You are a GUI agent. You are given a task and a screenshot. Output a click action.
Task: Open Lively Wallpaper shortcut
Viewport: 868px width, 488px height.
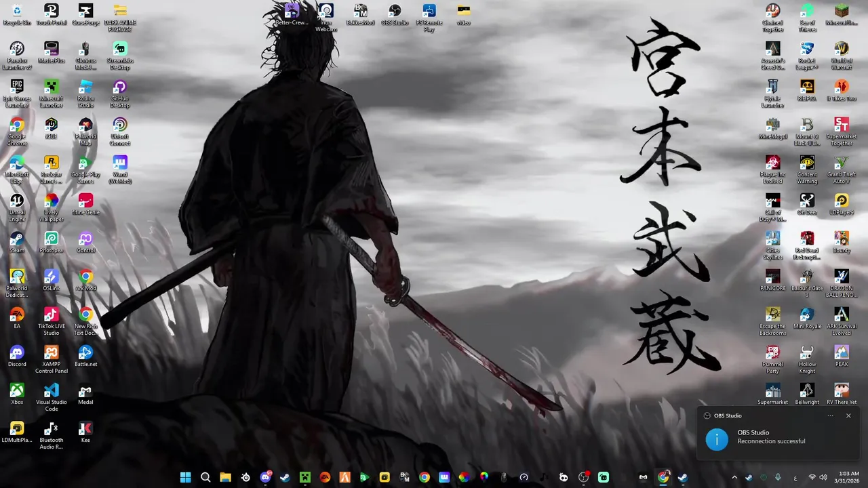click(x=52, y=208)
